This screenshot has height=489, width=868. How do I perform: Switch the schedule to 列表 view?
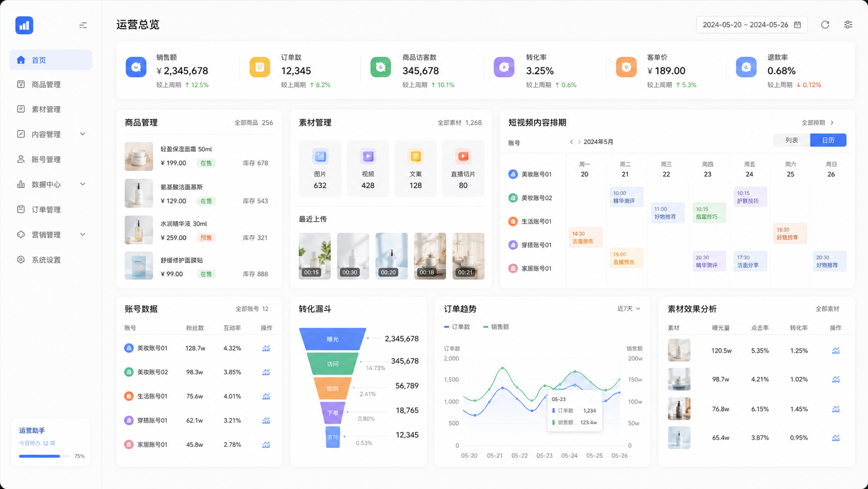pyautogui.click(x=792, y=140)
